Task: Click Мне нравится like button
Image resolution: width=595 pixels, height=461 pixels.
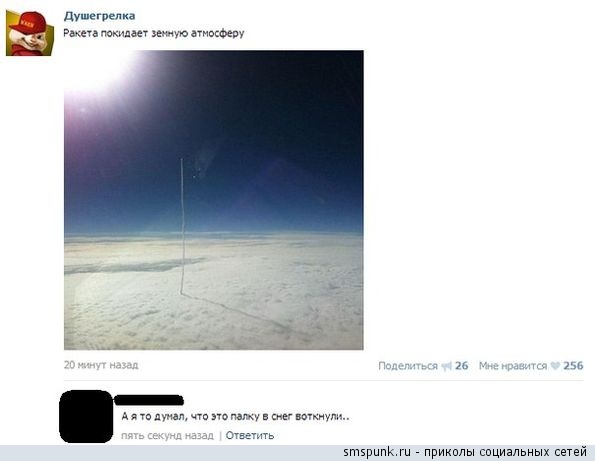Action: [x=513, y=366]
